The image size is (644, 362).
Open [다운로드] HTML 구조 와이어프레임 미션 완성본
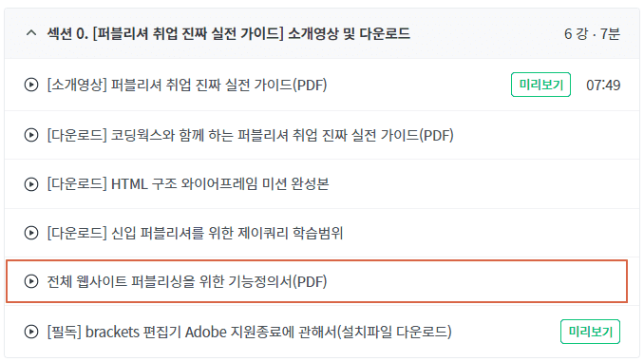[x=188, y=184]
